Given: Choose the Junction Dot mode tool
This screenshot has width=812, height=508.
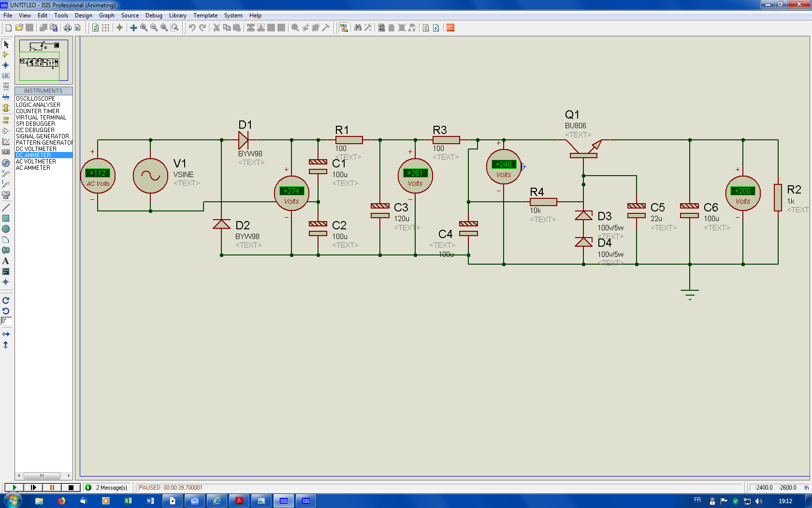Looking at the screenshot, I should tap(6, 65).
